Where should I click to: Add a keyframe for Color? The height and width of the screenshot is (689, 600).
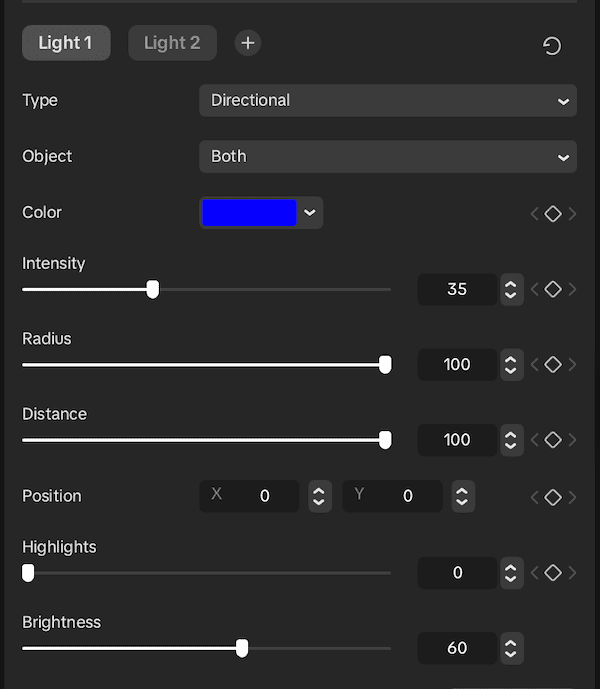(x=553, y=214)
